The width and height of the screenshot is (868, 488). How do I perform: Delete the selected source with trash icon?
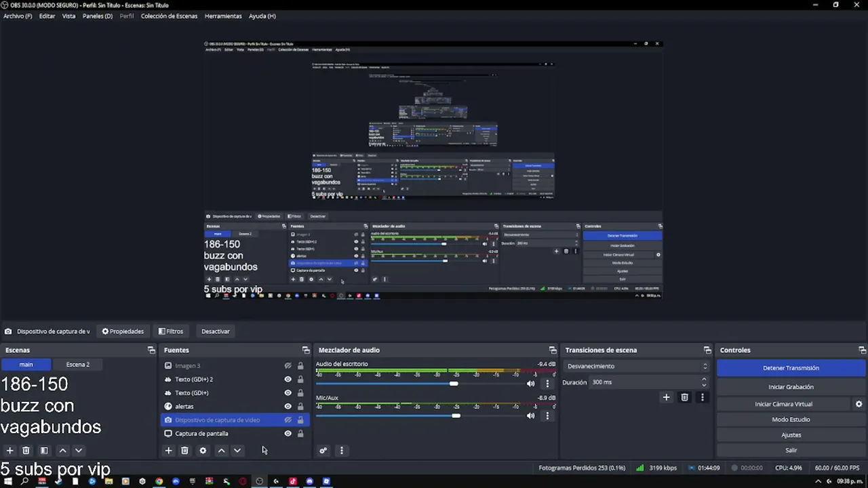click(184, 450)
